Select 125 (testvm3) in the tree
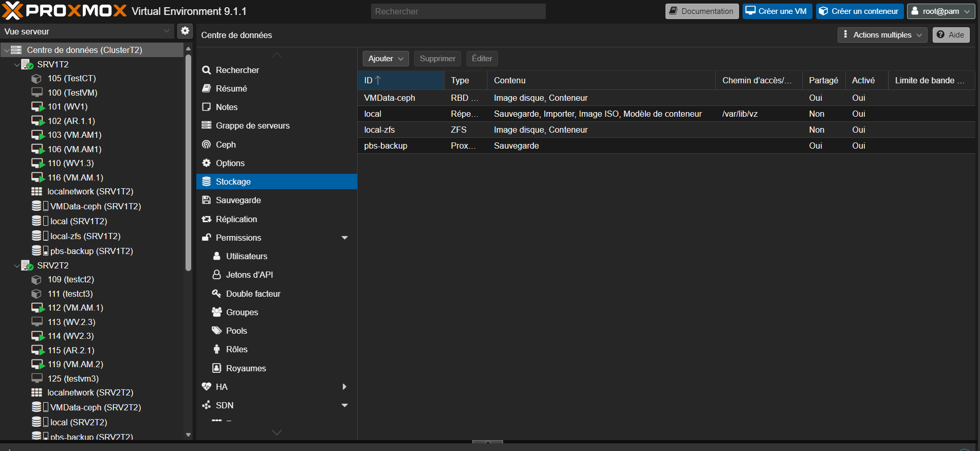Viewport: 980px width, 451px height. point(73,378)
